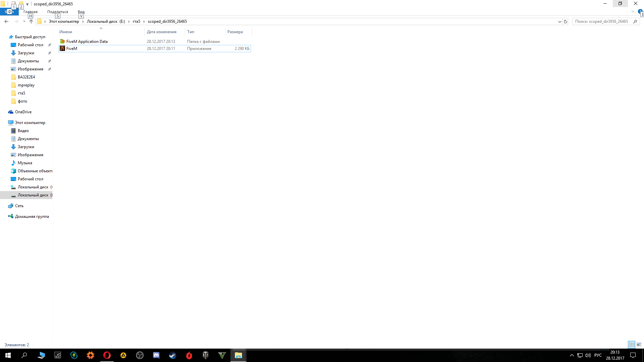Image resolution: width=644 pixels, height=362 pixels.
Task: Open the Главная ribbon tab
Action: pyautogui.click(x=31, y=12)
